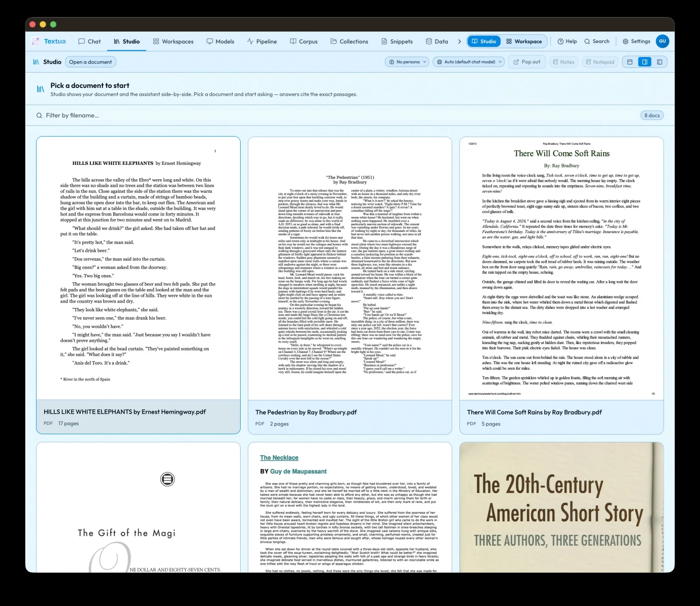Click the 17 pages label
The height and width of the screenshot is (606, 700).
(x=69, y=423)
